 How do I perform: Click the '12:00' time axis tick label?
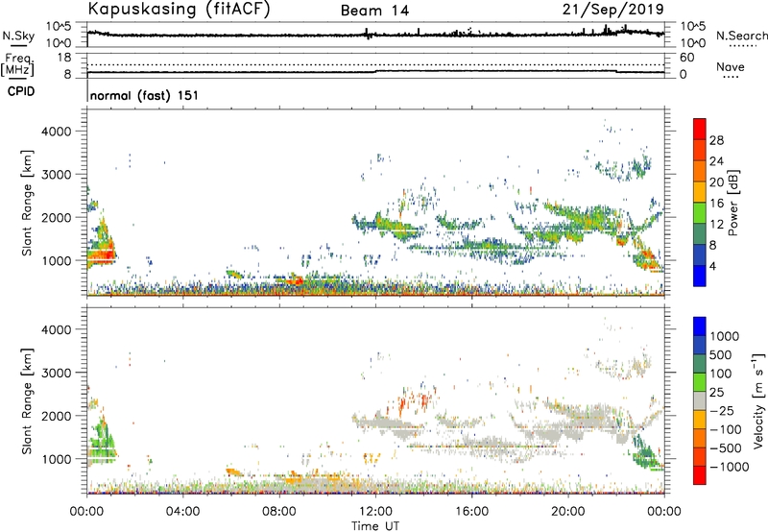pyautogui.click(x=375, y=512)
